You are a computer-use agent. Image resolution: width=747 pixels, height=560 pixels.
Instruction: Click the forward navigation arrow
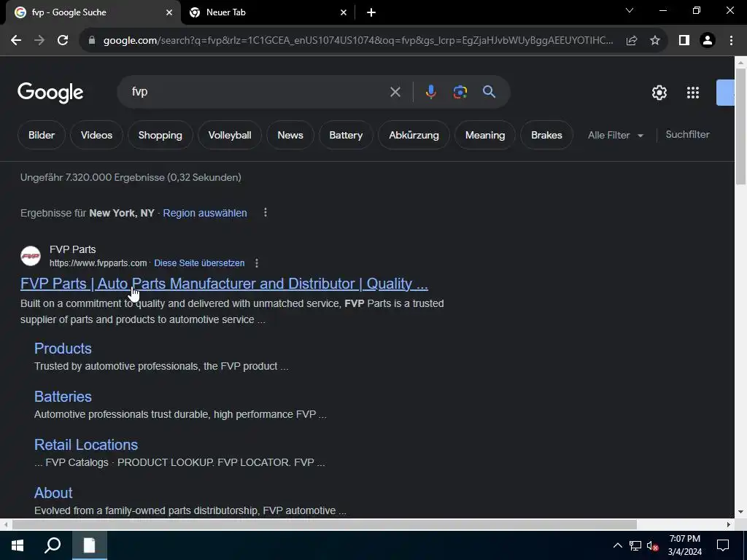tap(39, 41)
